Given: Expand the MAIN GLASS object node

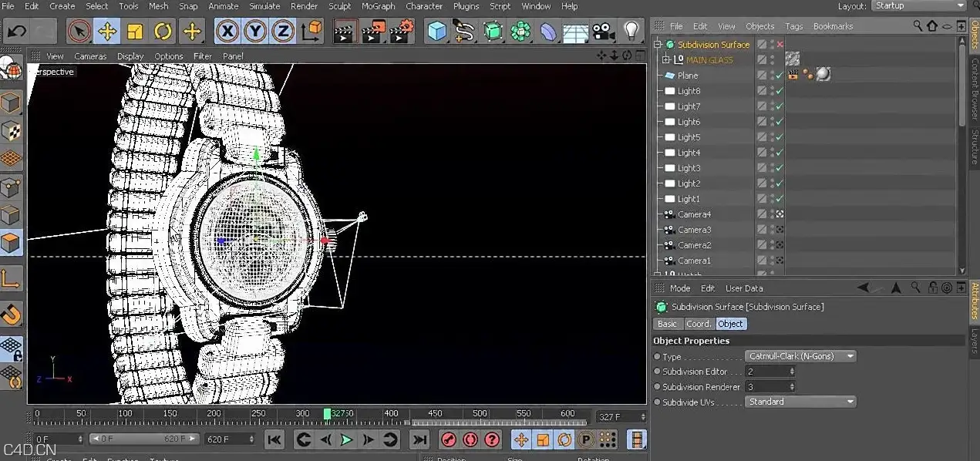Looking at the screenshot, I should click(667, 60).
